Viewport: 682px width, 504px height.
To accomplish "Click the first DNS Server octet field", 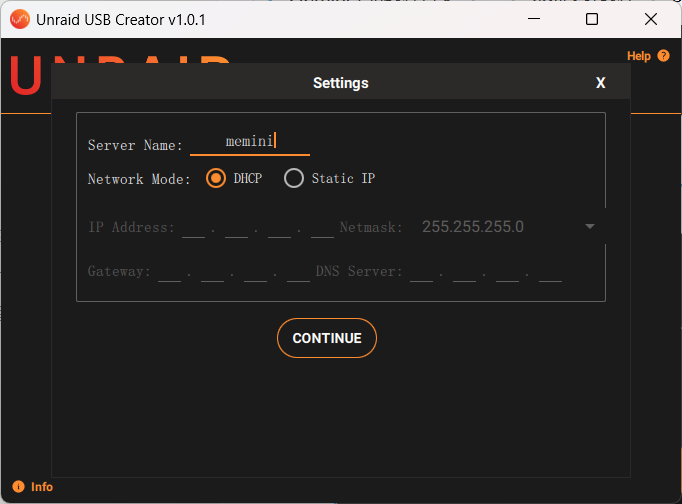I will (x=421, y=272).
